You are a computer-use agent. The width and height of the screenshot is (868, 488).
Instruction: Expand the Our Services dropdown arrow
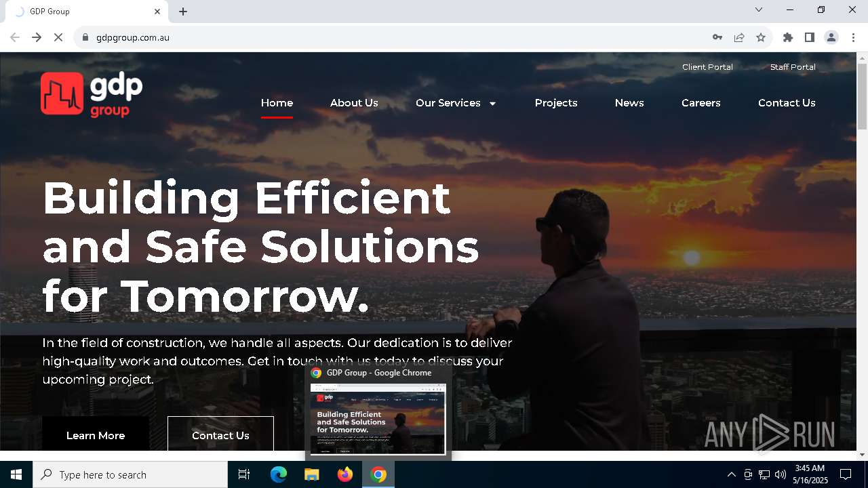492,104
